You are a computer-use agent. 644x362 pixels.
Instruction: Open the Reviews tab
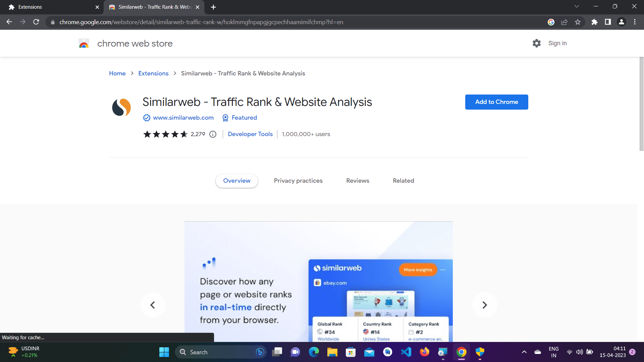pyautogui.click(x=358, y=181)
